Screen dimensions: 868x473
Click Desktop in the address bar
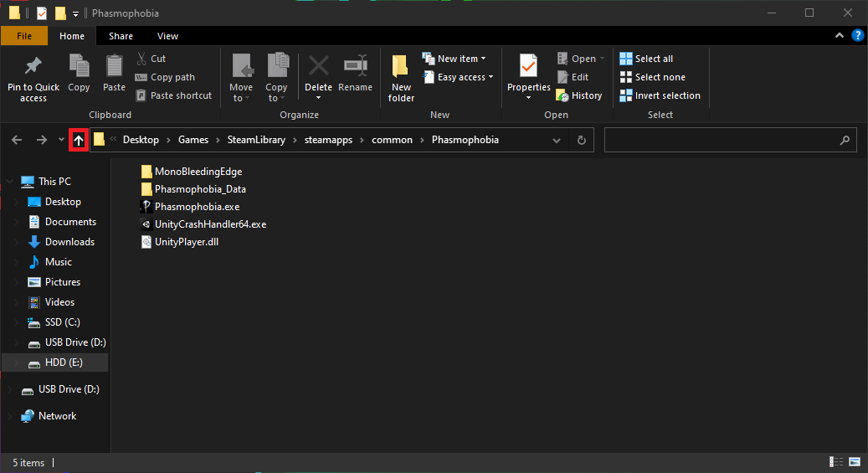point(141,140)
